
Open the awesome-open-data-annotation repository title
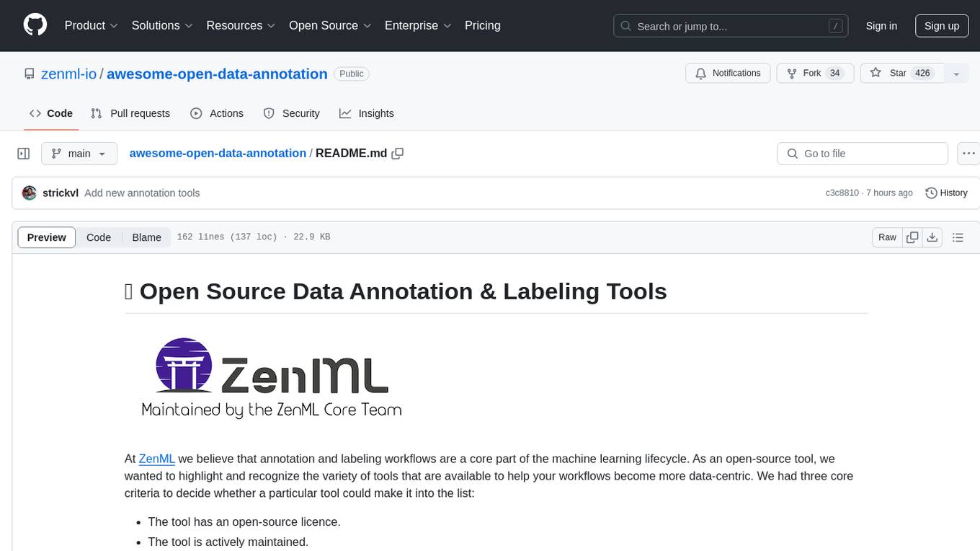(217, 74)
